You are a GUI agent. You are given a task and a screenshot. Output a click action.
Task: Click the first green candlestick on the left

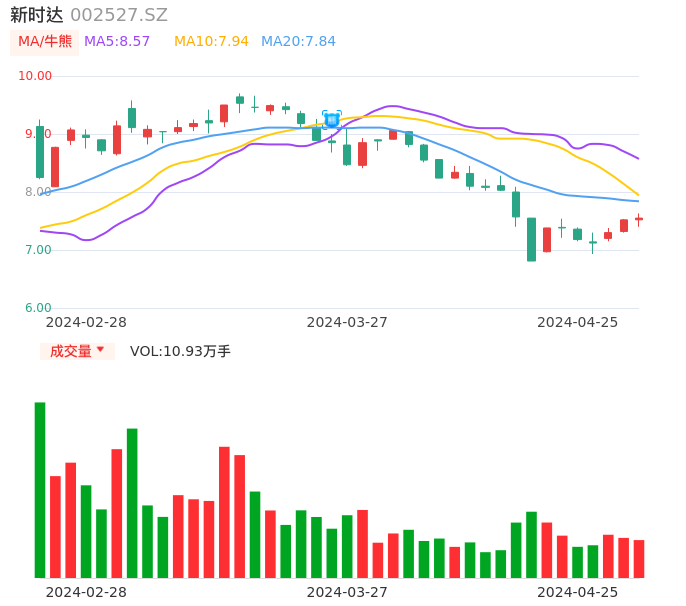pos(40,152)
